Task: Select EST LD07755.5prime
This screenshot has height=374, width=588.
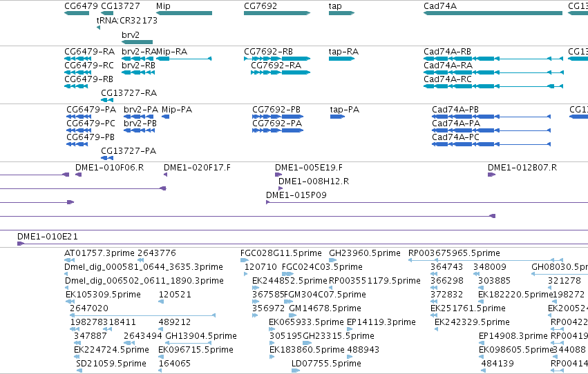Action: (296, 371)
